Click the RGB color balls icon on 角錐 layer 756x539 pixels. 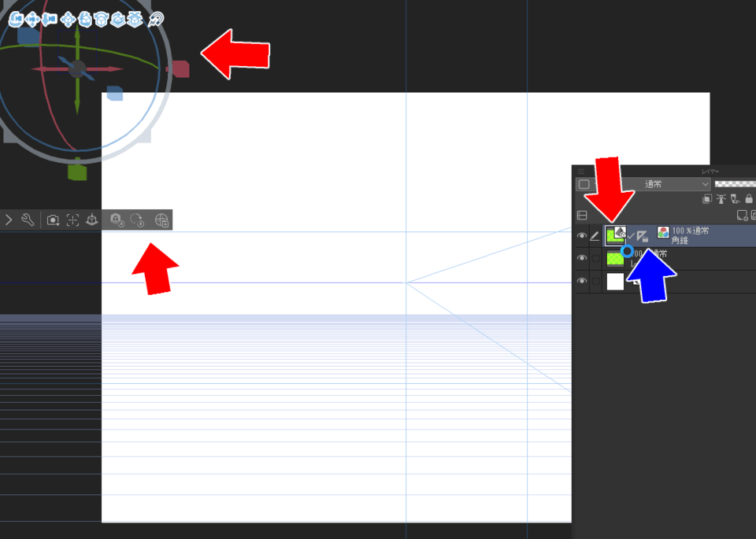663,233
